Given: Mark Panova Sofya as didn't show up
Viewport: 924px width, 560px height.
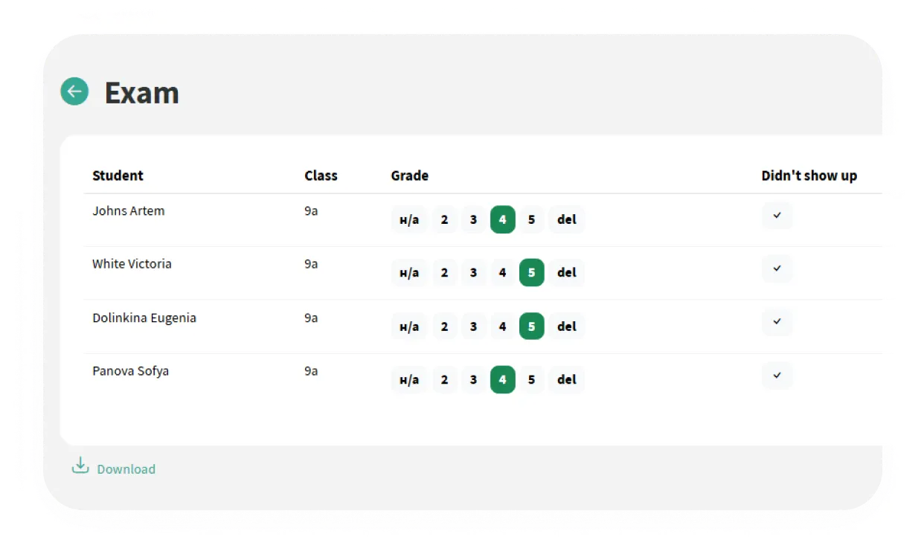Looking at the screenshot, I should (x=777, y=376).
